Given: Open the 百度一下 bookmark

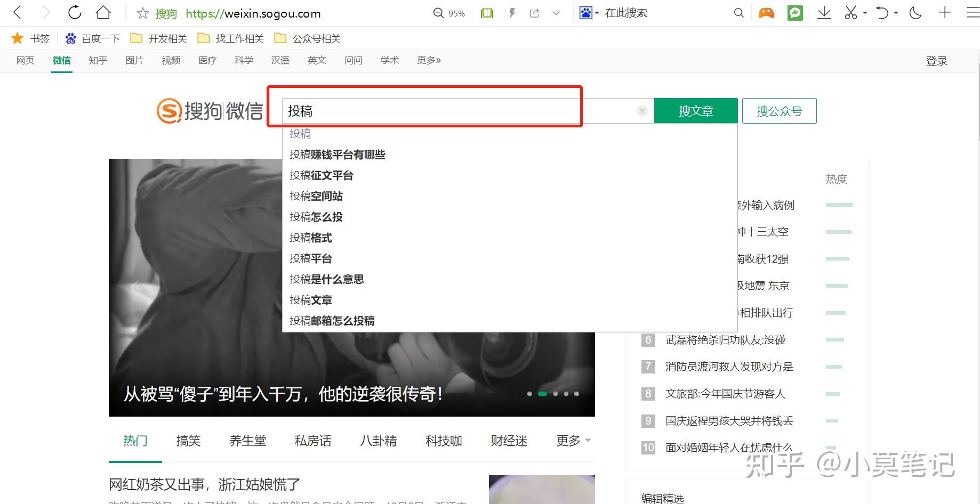Looking at the screenshot, I should pyautogui.click(x=92, y=38).
